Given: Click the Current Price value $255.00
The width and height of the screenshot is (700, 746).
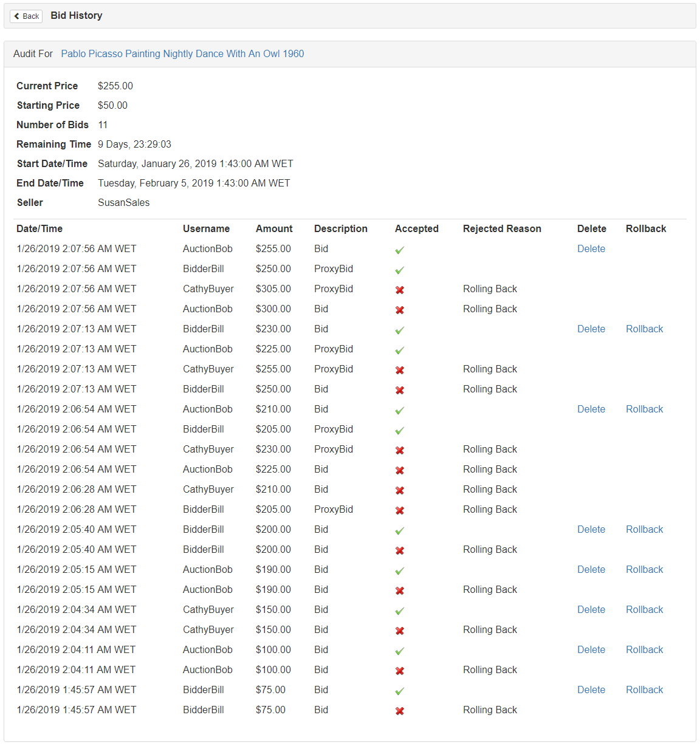Looking at the screenshot, I should pos(115,86).
